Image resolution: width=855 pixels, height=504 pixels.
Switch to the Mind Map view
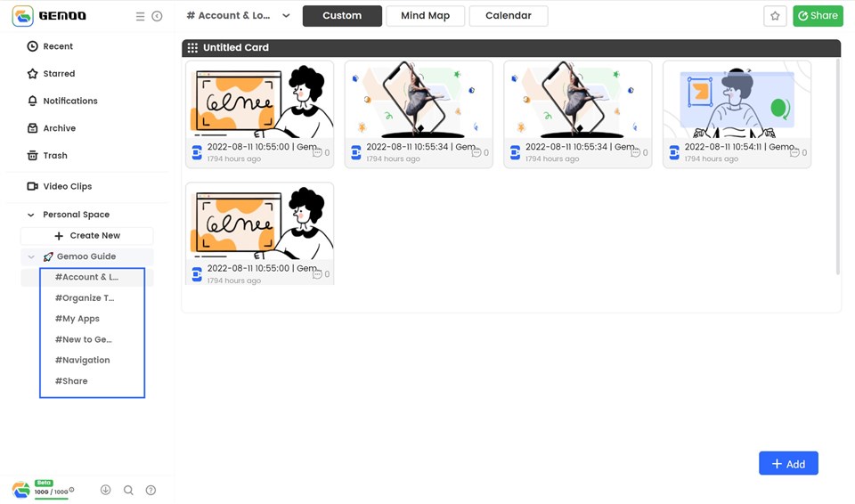point(426,16)
